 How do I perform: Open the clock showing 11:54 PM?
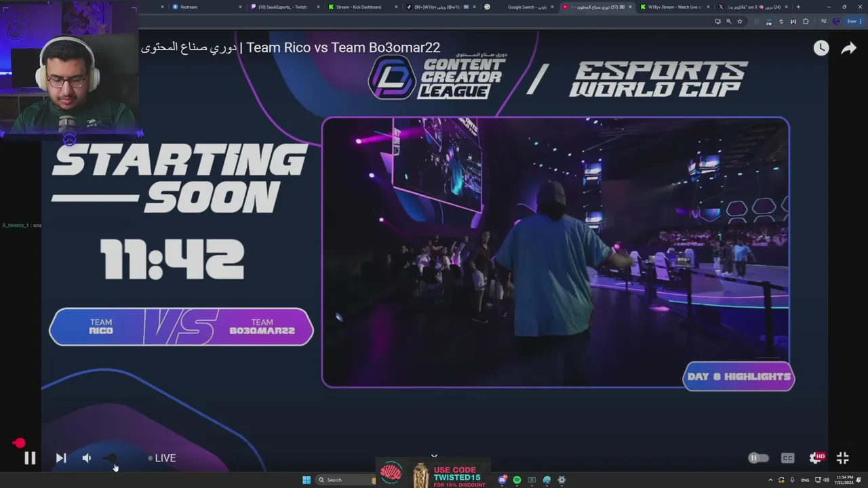click(x=844, y=480)
